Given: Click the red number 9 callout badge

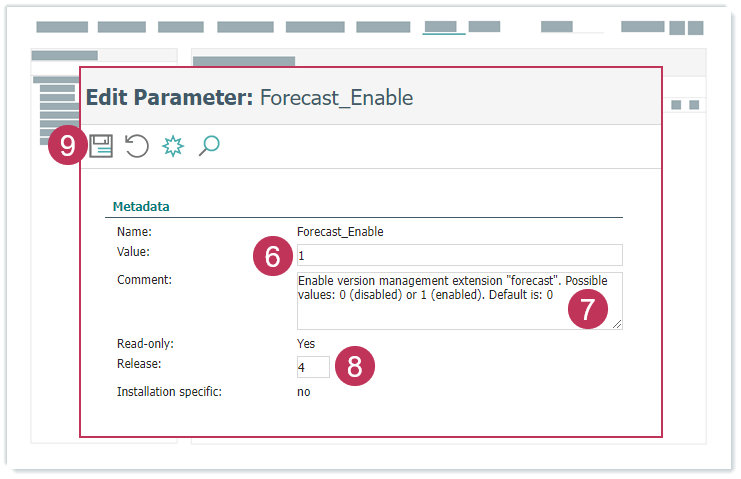Looking at the screenshot, I should tap(67, 146).
